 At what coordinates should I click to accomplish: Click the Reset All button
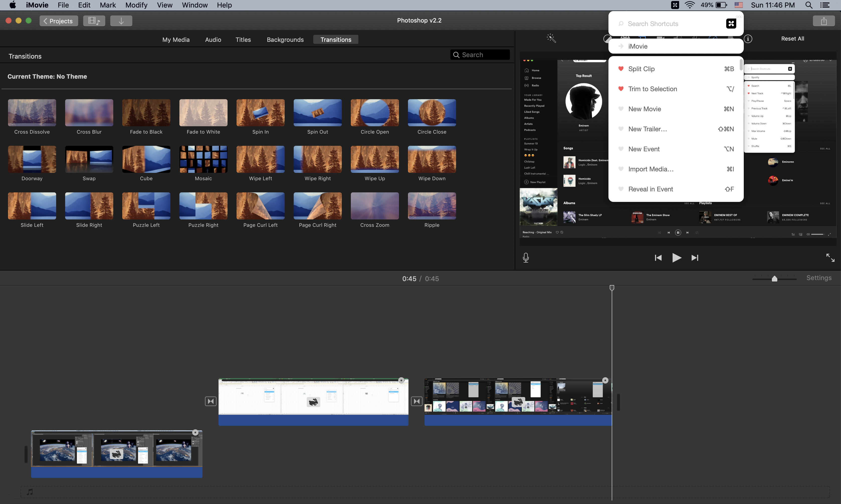pos(792,38)
